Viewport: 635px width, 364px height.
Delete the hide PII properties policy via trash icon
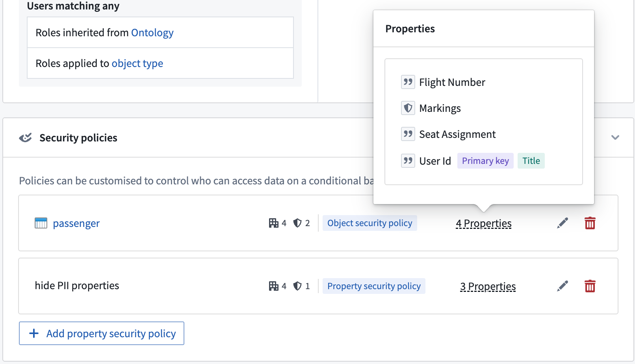(590, 286)
